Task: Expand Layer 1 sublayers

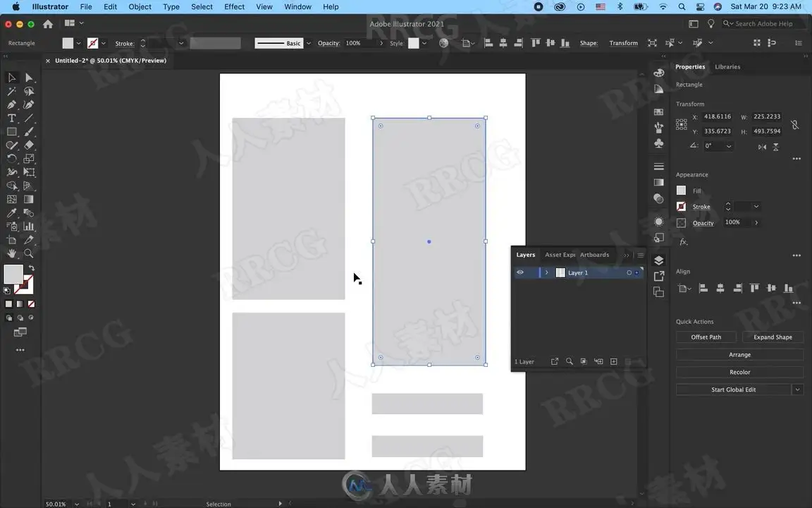Action: click(546, 272)
